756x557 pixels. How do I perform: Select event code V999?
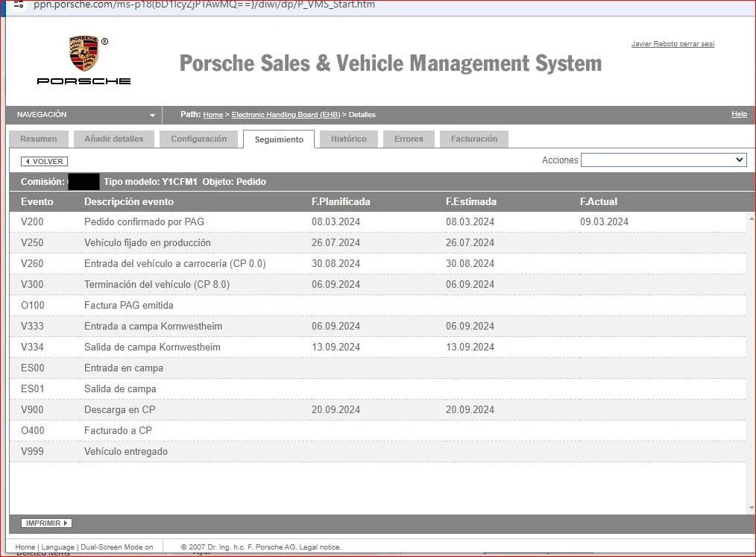[32, 452]
